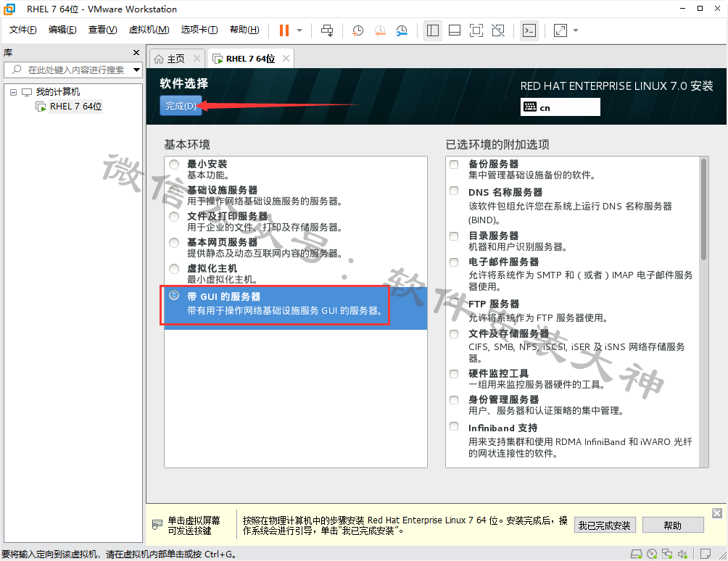Click the CD/DVD drive status icon
Viewport: 728px width, 561px height.
pyautogui.click(x=652, y=554)
